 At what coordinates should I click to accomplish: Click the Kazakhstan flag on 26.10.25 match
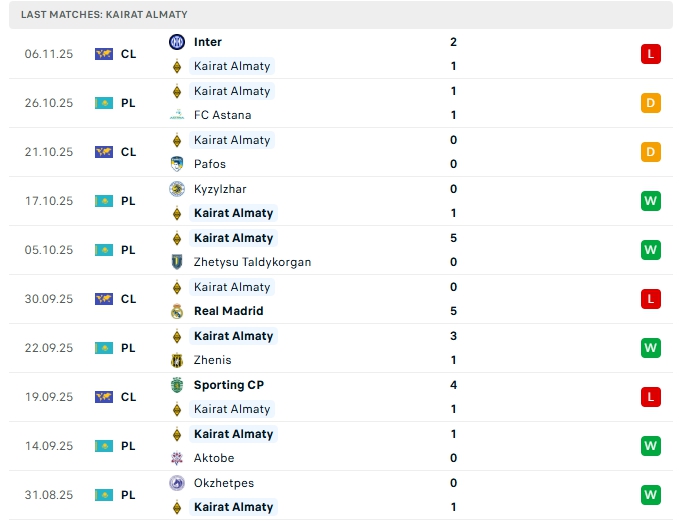click(104, 103)
